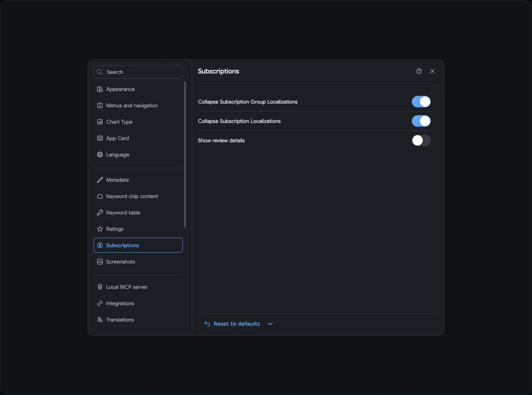Click the Appearance sidebar icon

(x=100, y=89)
